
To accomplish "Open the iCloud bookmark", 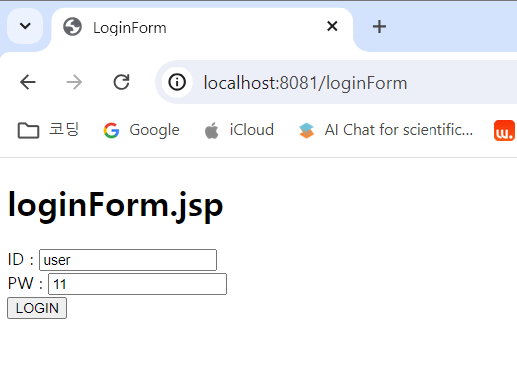I will point(239,130).
